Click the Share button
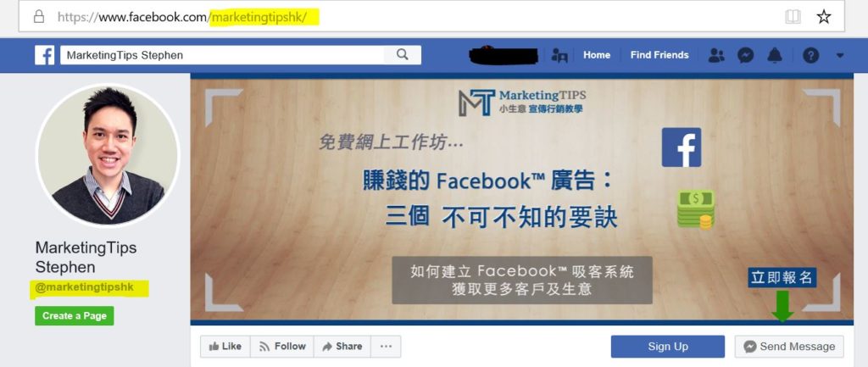The width and height of the screenshot is (868, 367). click(342, 347)
